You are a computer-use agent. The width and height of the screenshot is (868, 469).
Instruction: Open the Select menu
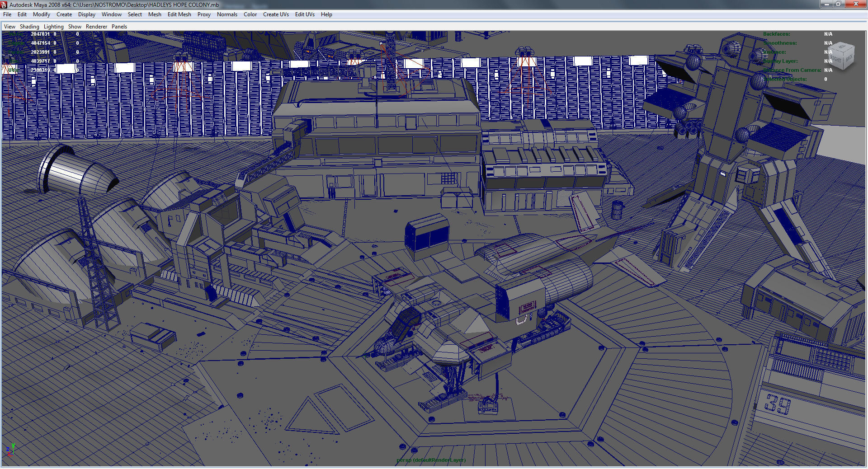[x=135, y=14]
